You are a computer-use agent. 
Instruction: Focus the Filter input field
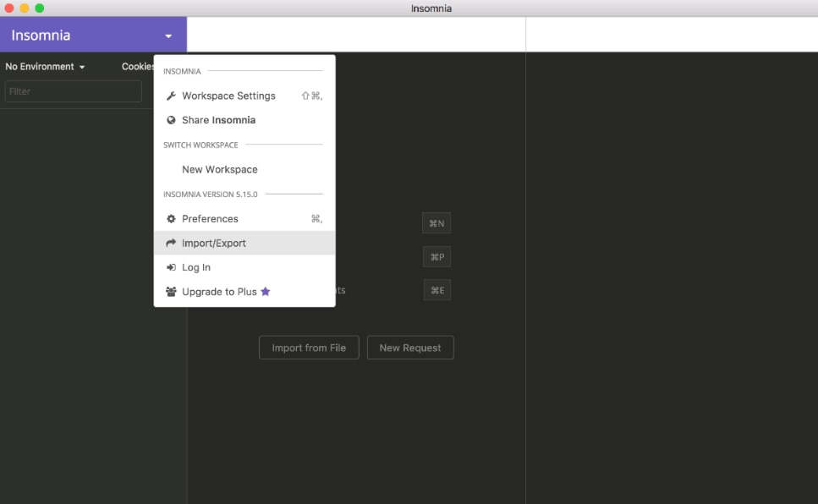73,91
